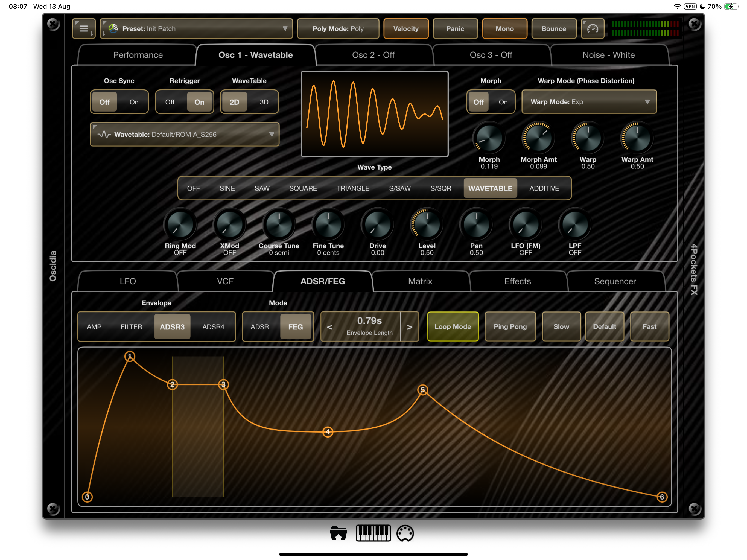Viewport: 747px width, 560px height.
Task: Open the VCF tab
Action: 225,281
